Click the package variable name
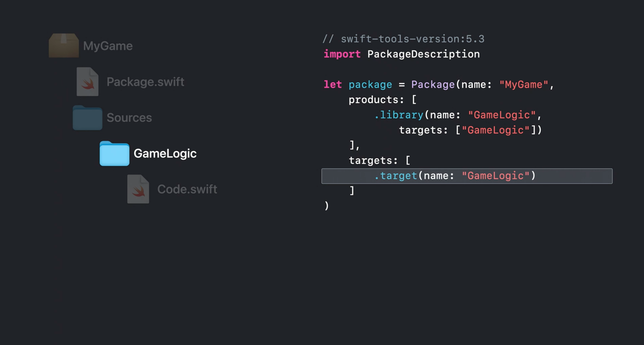The image size is (644, 345). coord(370,85)
